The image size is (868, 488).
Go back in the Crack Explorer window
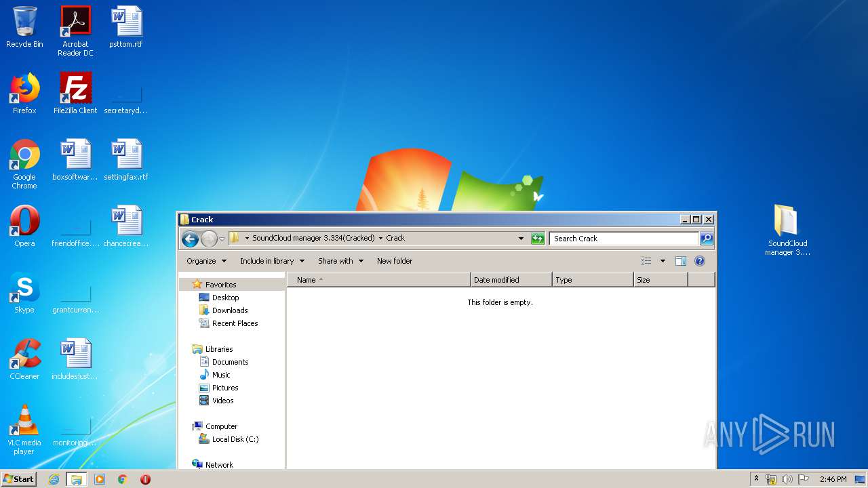click(x=190, y=239)
